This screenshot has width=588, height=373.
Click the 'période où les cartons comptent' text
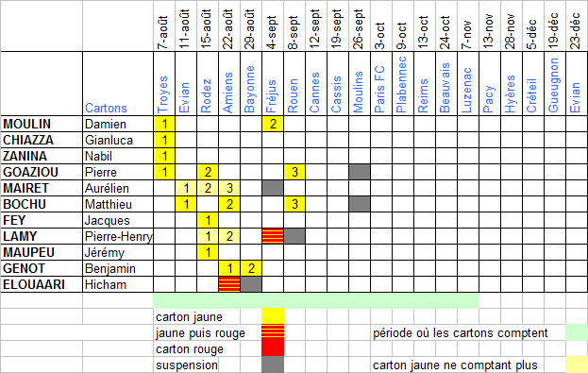pyautogui.click(x=461, y=333)
